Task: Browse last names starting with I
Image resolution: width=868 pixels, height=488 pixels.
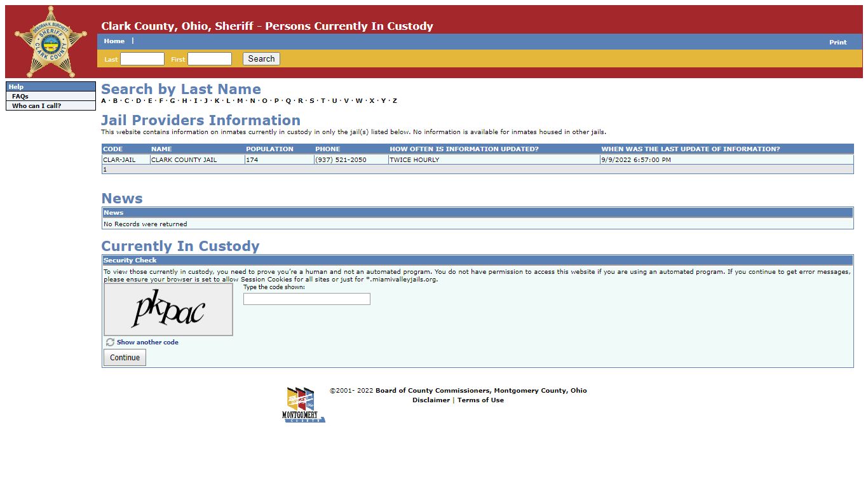Action: pyautogui.click(x=196, y=100)
